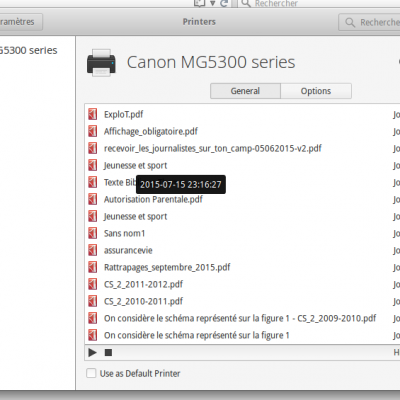Click PDF icon beside Sans nom1
400x400 pixels.
[x=93, y=233]
